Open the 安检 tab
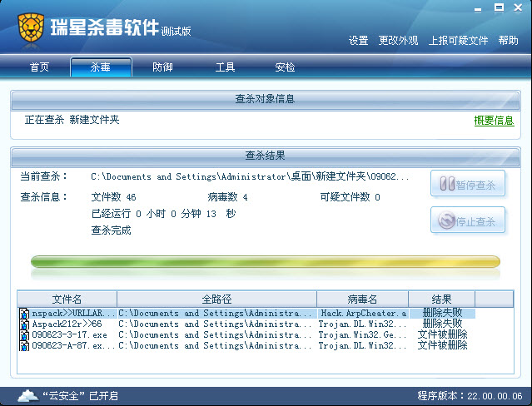 click(285, 67)
